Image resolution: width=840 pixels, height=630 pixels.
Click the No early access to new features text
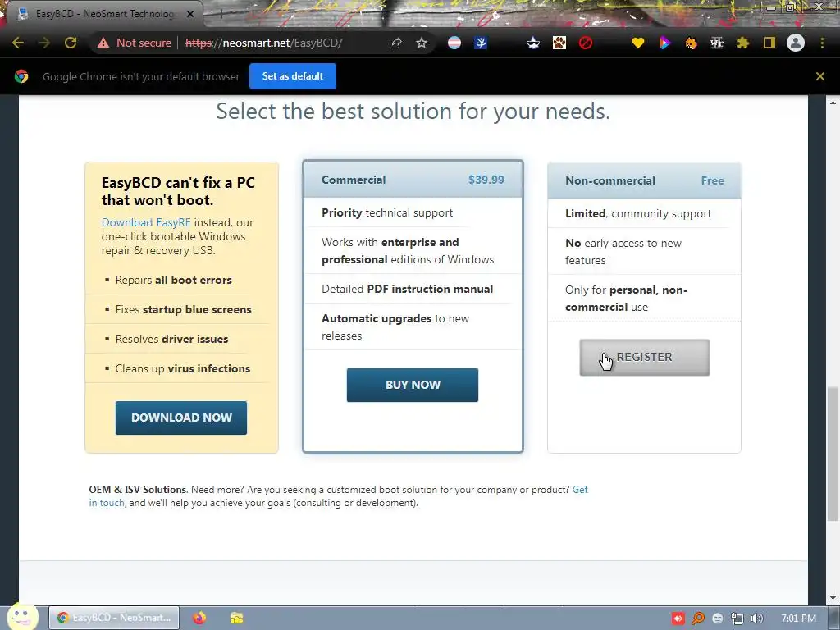click(x=623, y=251)
